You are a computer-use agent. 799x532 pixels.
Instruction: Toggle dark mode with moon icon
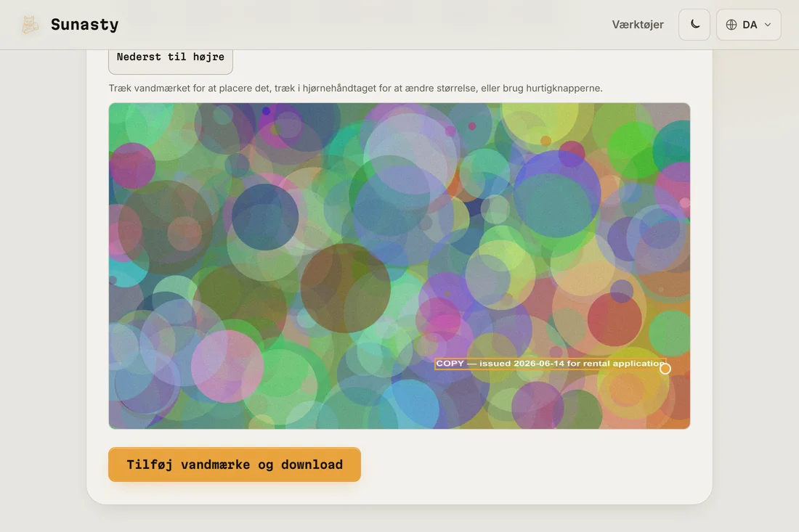click(694, 25)
